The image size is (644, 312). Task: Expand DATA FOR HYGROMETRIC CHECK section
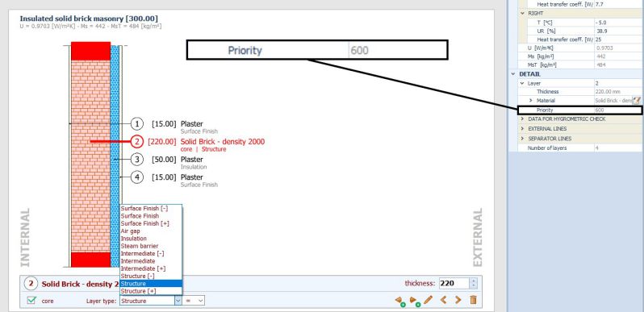tap(522, 119)
